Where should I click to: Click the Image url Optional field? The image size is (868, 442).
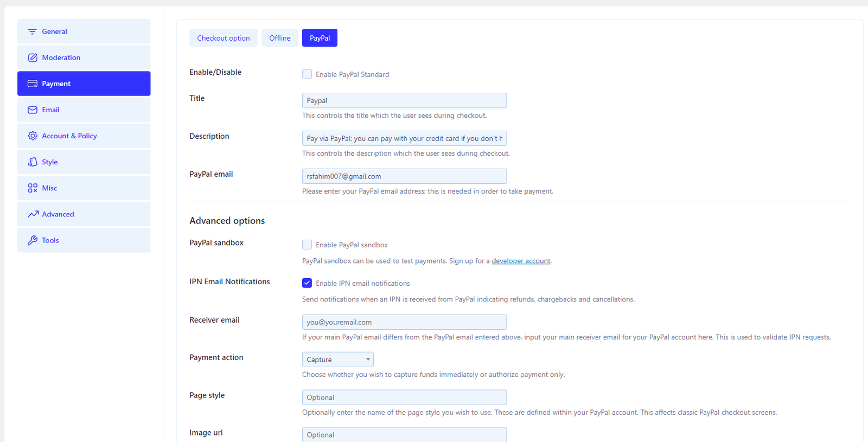(404, 434)
